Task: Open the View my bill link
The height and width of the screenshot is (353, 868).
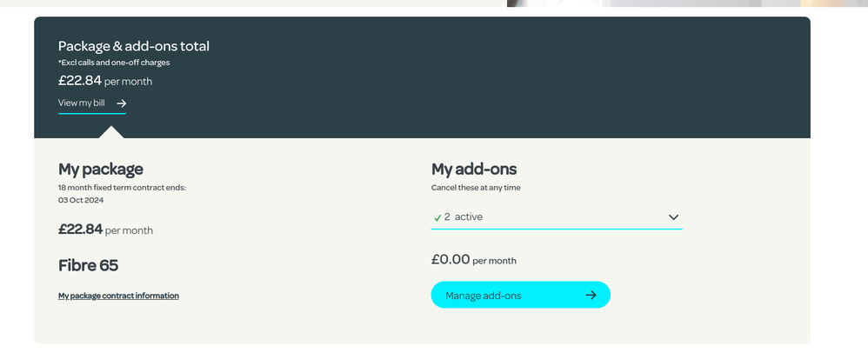Action: (82, 103)
